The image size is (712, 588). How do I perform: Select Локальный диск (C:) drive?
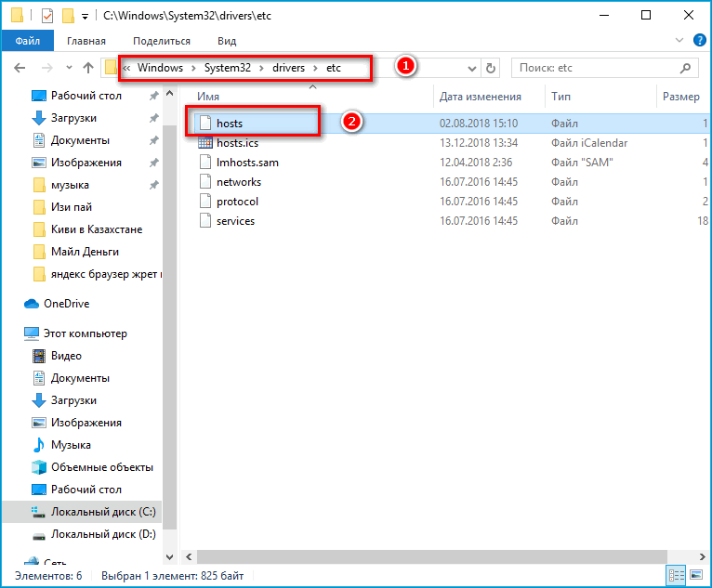(x=103, y=511)
